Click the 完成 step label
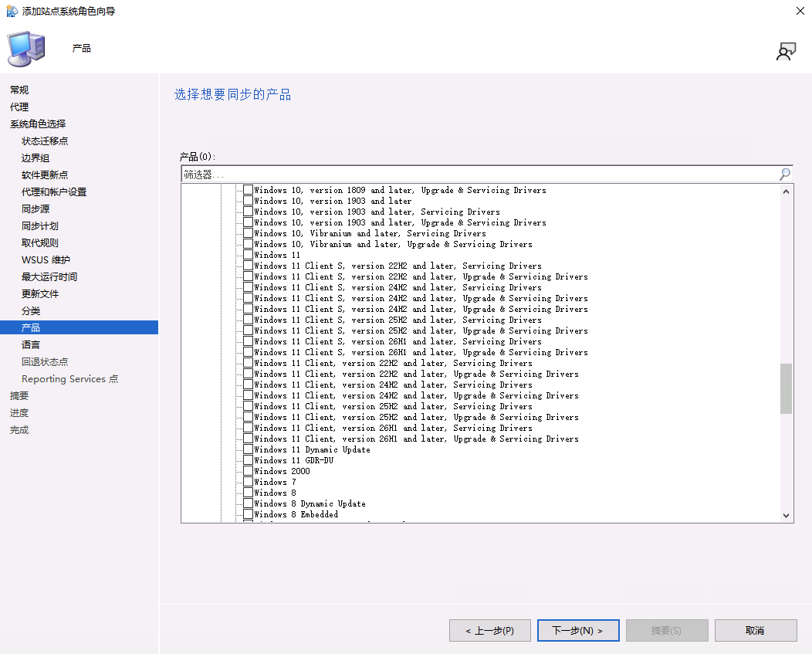Screen dimensions: 812x654 pos(19,430)
